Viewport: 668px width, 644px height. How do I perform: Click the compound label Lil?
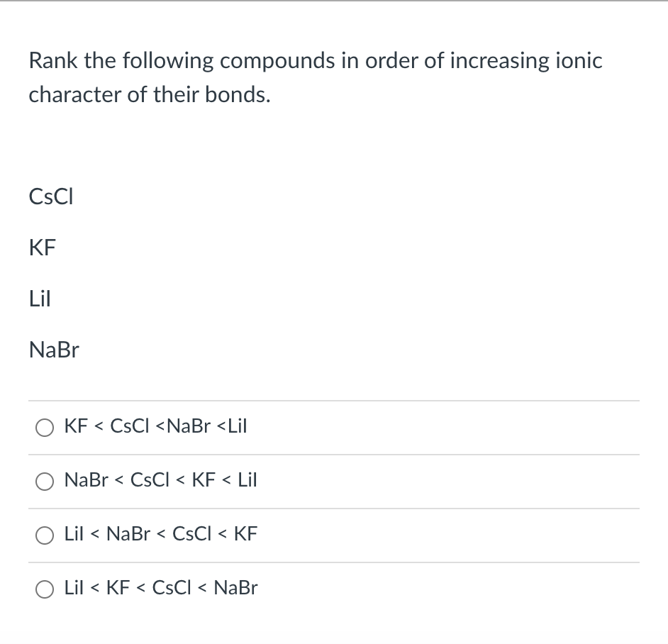40,299
